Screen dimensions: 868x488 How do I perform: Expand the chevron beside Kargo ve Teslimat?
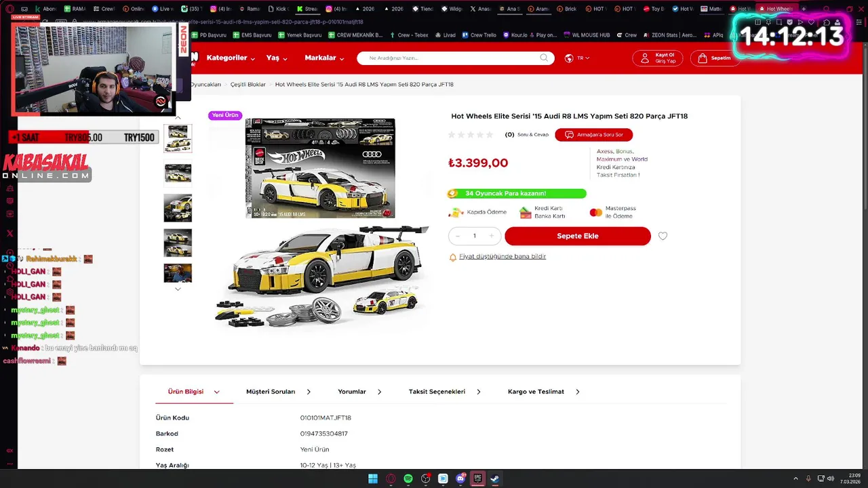pyautogui.click(x=578, y=392)
